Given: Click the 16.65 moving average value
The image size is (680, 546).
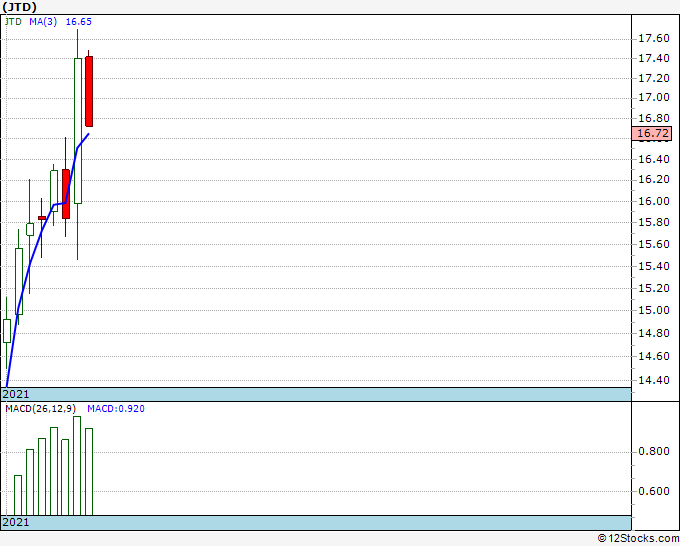Looking at the screenshot, I should pos(78,22).
